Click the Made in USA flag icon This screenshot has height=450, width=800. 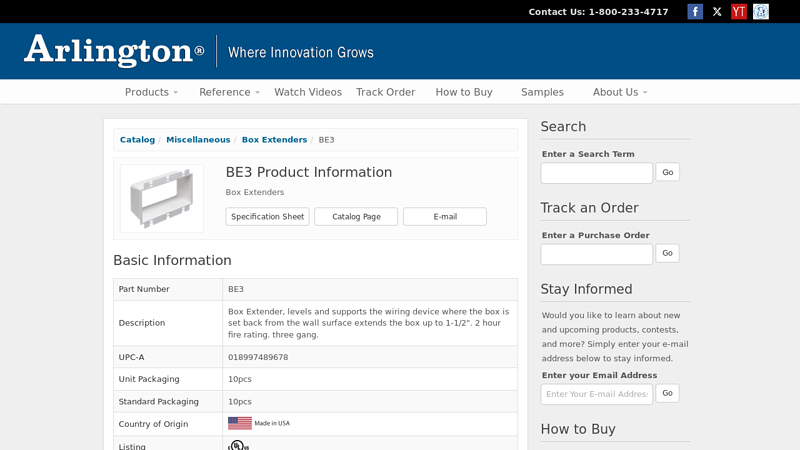click(x=240, y=423)
